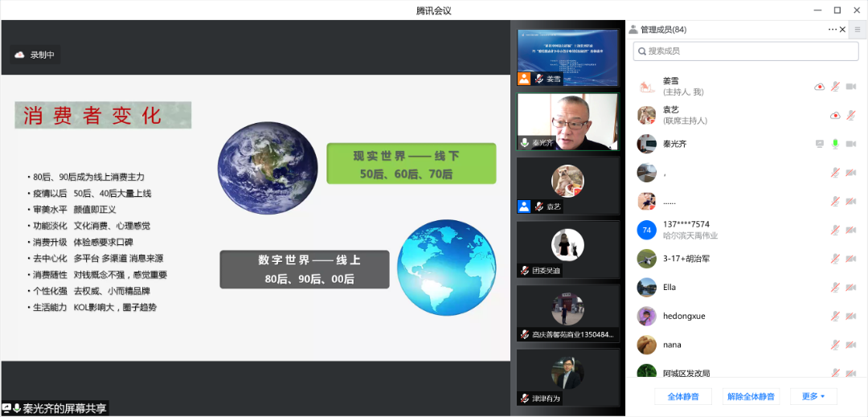Click muted mic icon in hedongxue row
868x417 pixels.
(835, 316)
